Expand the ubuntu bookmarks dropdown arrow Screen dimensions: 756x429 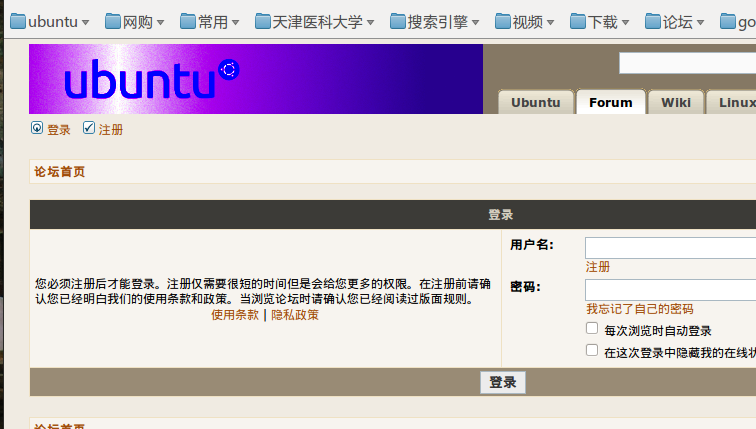[x=85, y=23]
